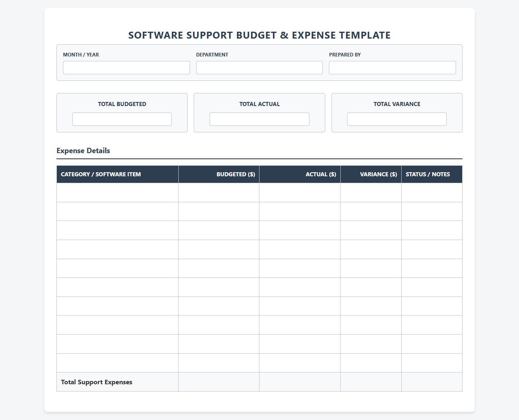Image resolution: width=519 pixels, height=420 pixels.
Task: Select the Variance ($) column header
Action: 371,174
